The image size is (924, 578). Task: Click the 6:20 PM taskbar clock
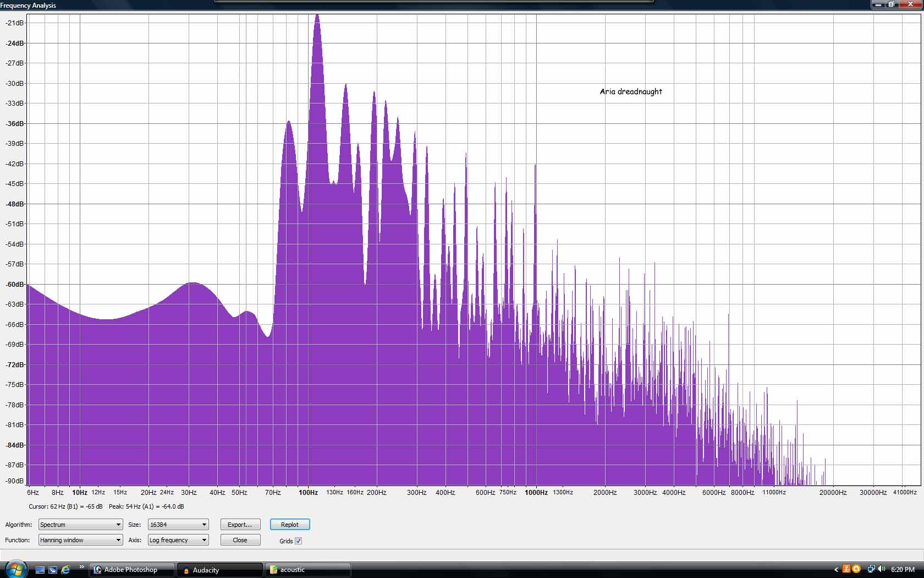903,570
